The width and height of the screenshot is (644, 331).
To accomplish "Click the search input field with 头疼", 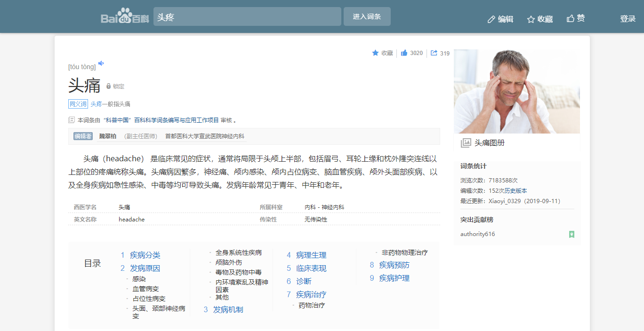I will click(247, 16).
